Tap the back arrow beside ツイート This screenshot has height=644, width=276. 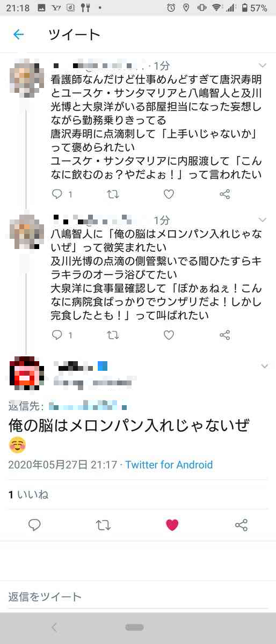point(19,35)
